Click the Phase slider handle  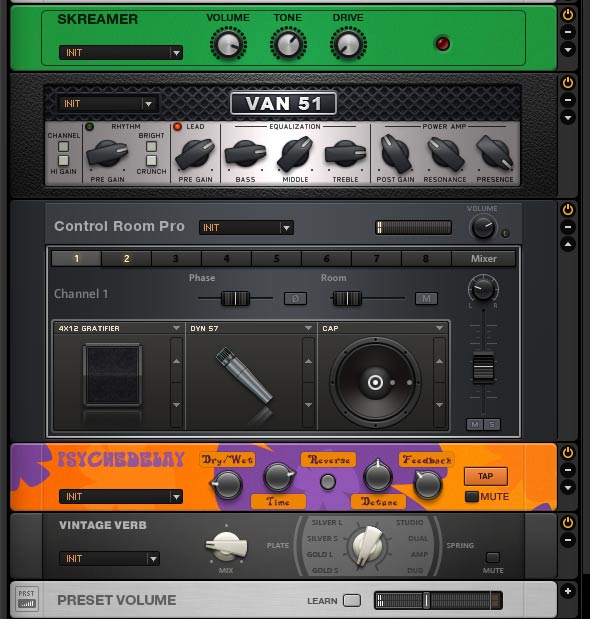click(x=235, y=298)
